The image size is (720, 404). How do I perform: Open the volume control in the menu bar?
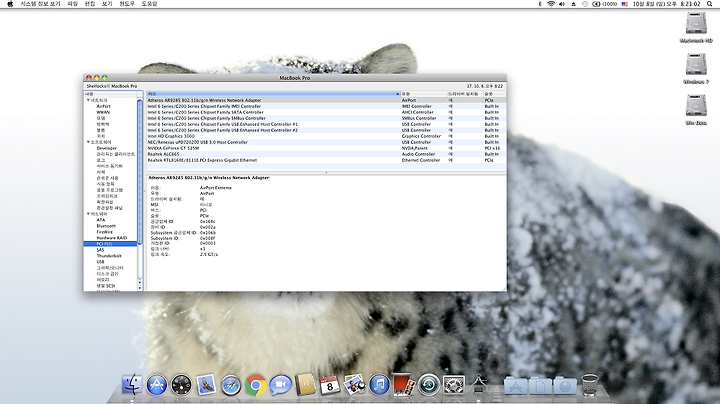(562, 4)
